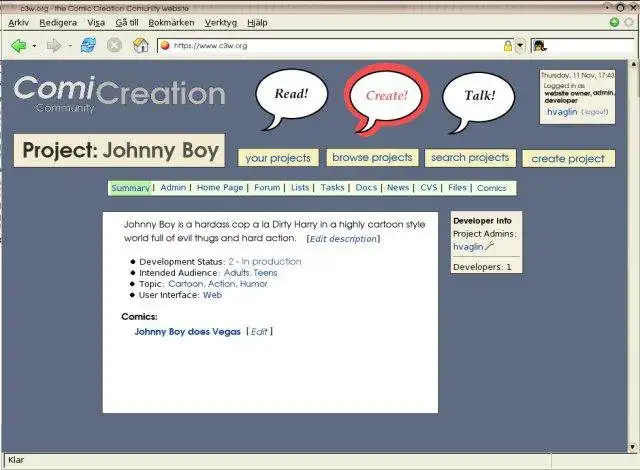Viewport: 640px width, 470px height.
Task: Click the site favicon in address bar
Action: (x=165, y=46)
